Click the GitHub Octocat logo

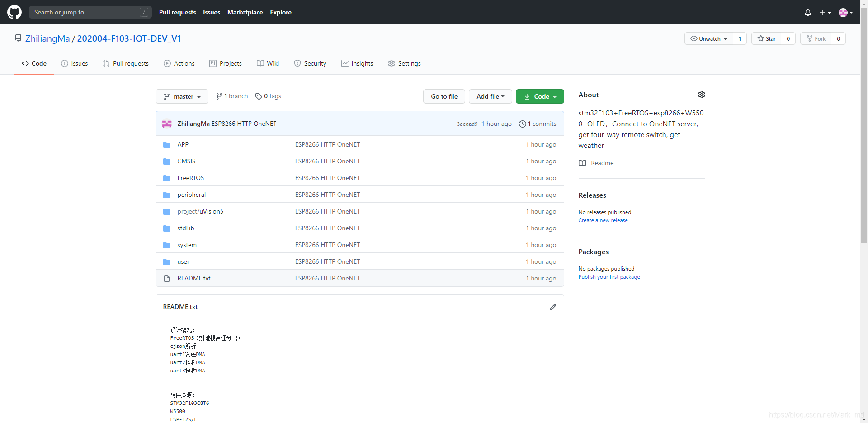point(14,12)
